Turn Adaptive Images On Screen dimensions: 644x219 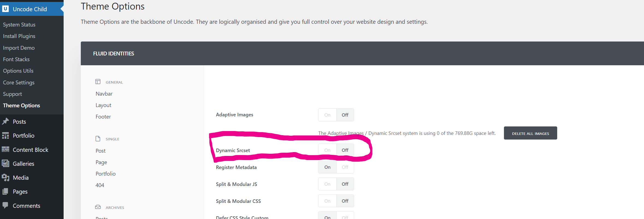click(327, 115)
